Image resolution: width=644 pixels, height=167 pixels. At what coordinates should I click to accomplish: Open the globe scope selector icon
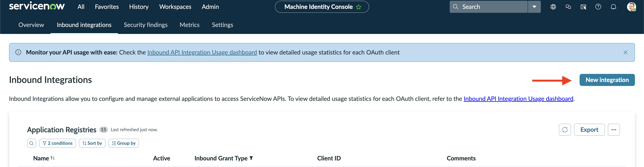click(x=553, y=7)
